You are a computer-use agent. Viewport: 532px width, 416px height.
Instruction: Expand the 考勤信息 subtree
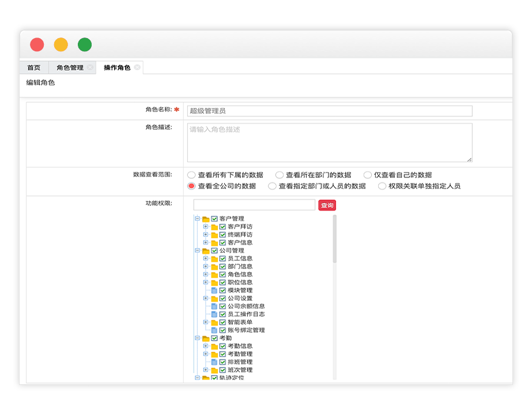click(x=206, y=346)
